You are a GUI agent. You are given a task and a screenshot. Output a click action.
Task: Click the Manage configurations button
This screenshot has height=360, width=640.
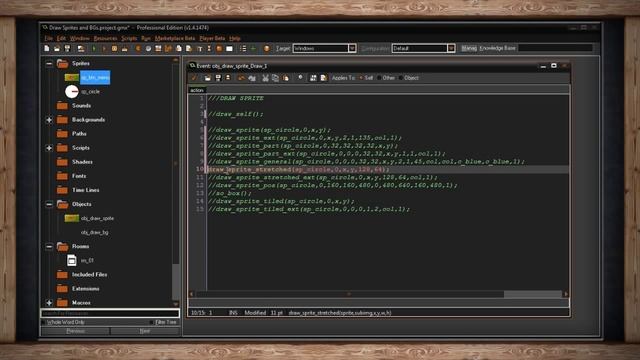coord(469,48)
